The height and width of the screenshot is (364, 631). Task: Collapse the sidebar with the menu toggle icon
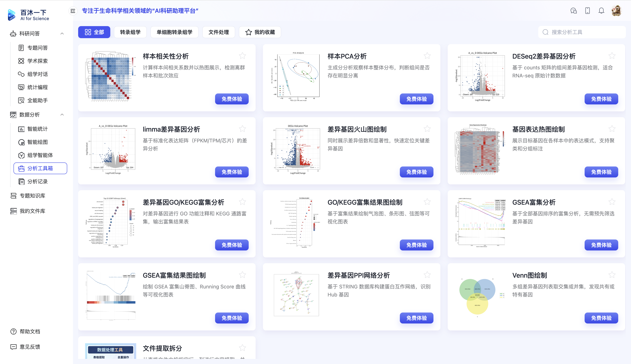73,11
